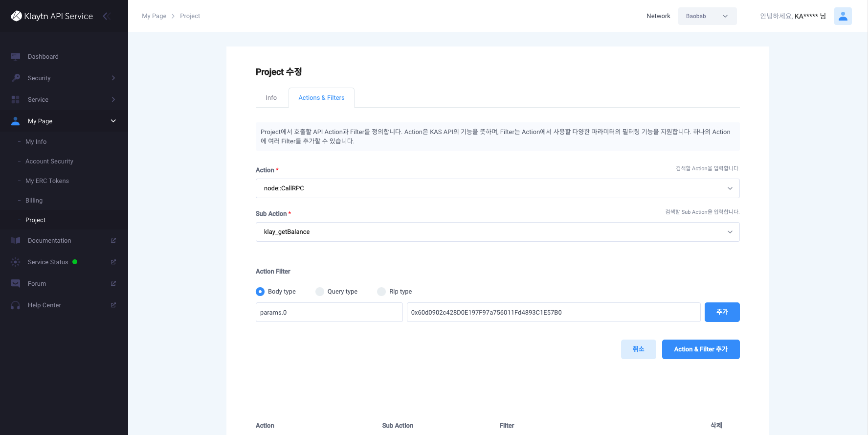Viewport: 868px width, 435px height.
Task: Click external link icon next to Help Center
Action: click(x=113, y=305)
